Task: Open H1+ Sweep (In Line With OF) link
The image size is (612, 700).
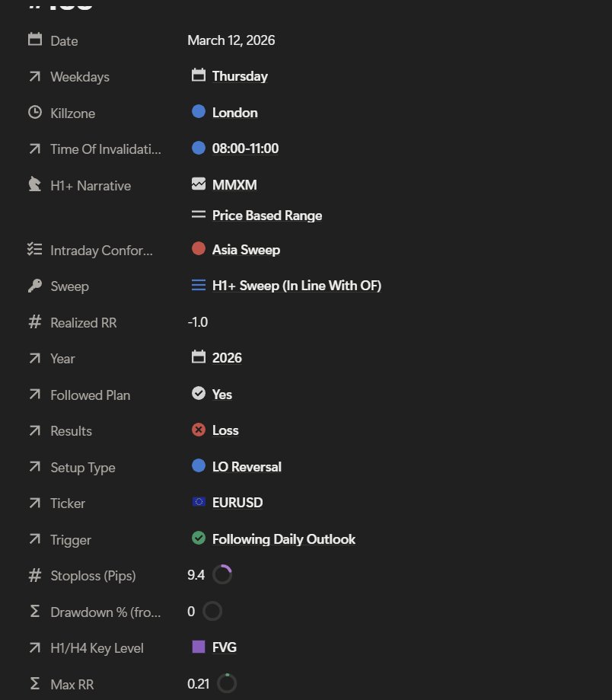Action: pos(297,286)
